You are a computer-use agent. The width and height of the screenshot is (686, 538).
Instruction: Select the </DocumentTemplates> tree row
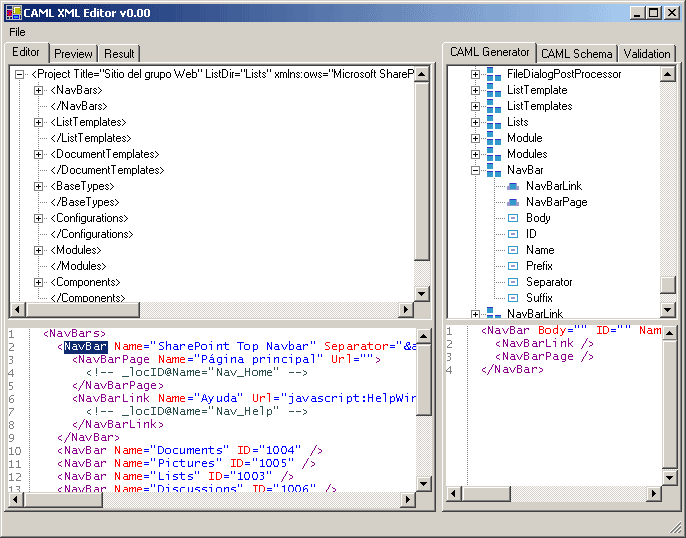point(107,170)
